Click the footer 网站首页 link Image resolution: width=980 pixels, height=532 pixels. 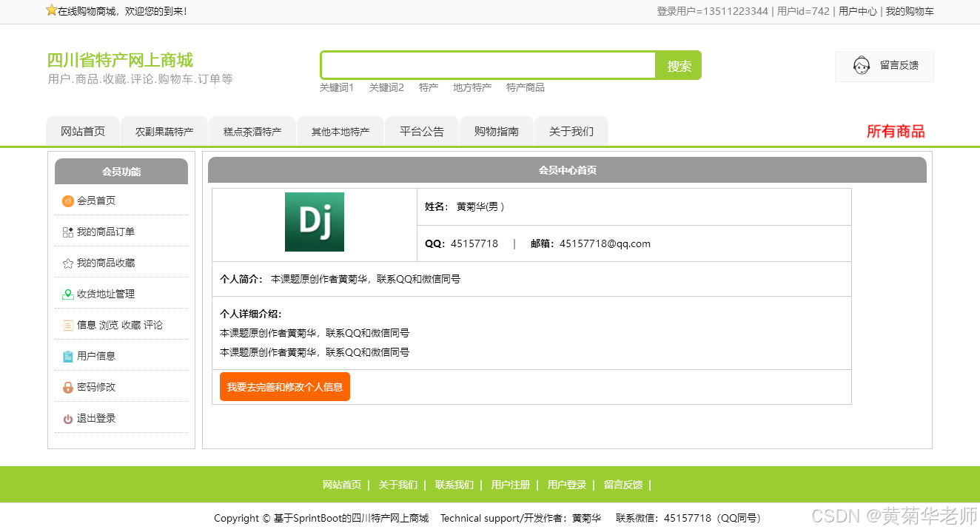342,485
